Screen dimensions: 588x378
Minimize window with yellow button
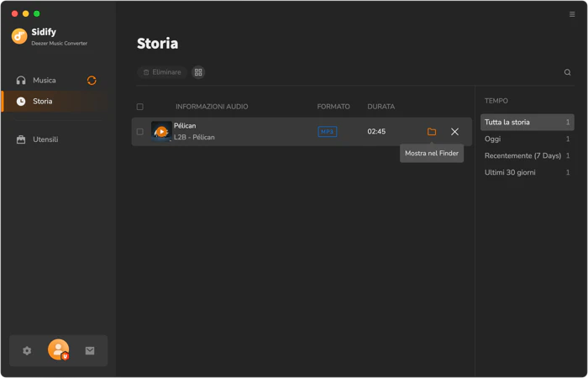coord(25,14)
